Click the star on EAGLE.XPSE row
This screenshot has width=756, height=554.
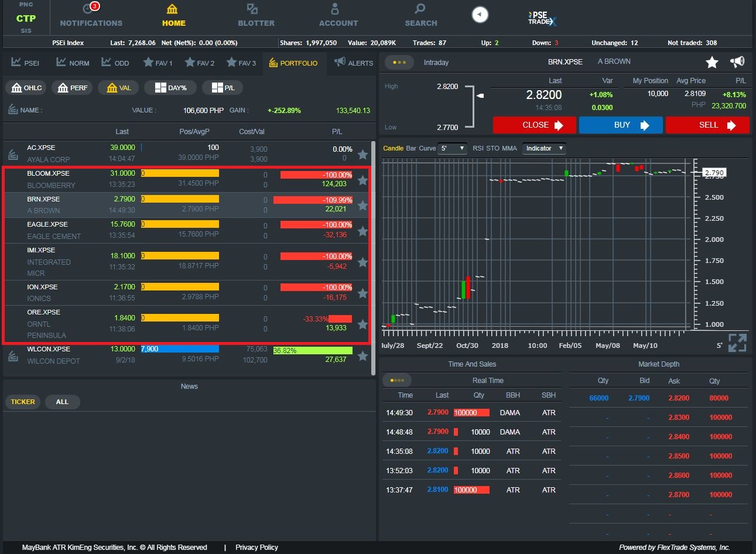[362, 231]
